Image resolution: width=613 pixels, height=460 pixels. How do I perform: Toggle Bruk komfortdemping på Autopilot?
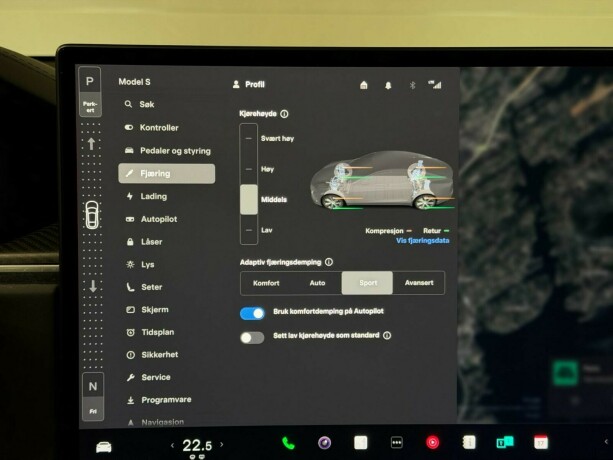point(252,313)
